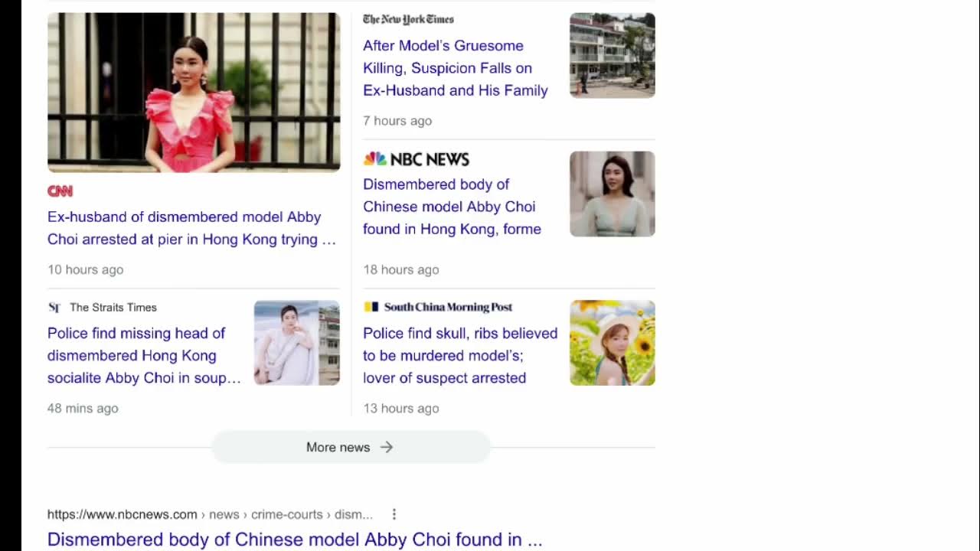Open the three-dot menu beside nbcnews URL
This screenshot has height=551, width=980.
click(394, 514)
